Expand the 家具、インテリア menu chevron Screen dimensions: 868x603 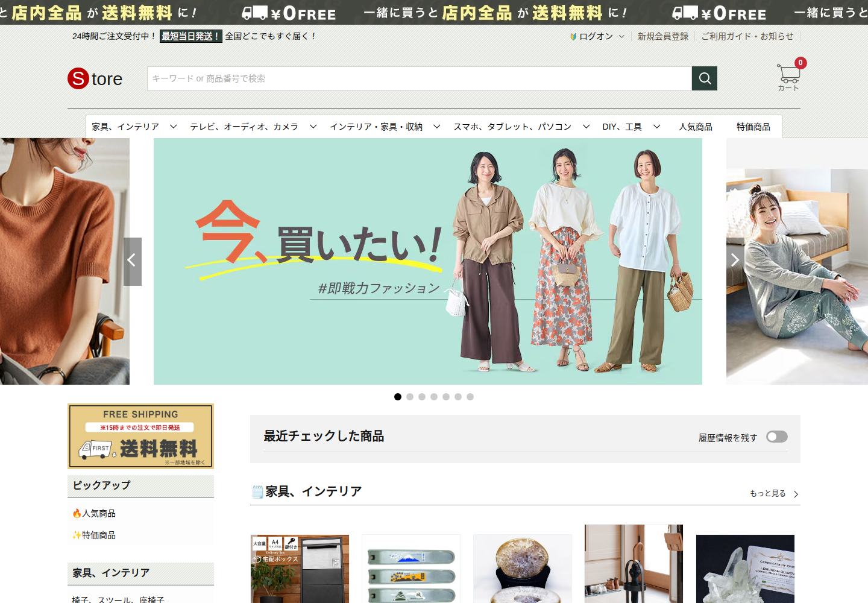(x=174, y=127)
